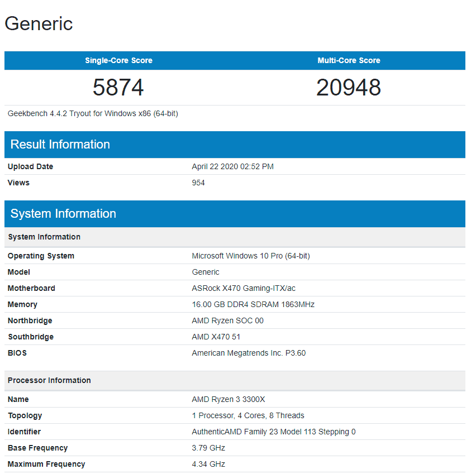Select the Model value 'Generic'
The image size is (476, 474).
point(206,272)
